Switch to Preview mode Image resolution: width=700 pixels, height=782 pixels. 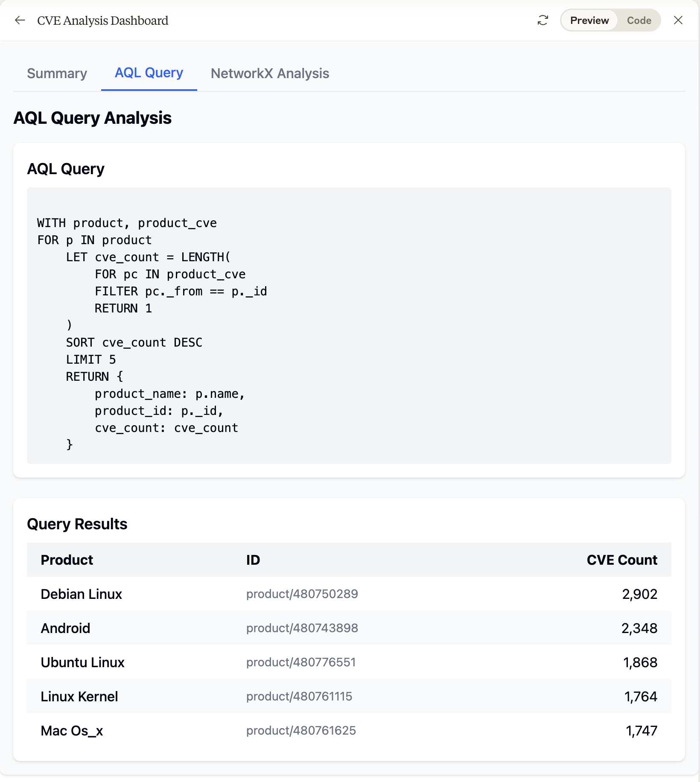click(589, 20)
